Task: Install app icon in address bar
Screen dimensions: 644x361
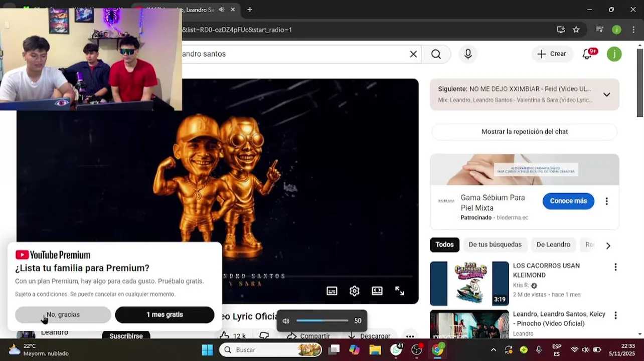Action: click(x=561, y=30)
